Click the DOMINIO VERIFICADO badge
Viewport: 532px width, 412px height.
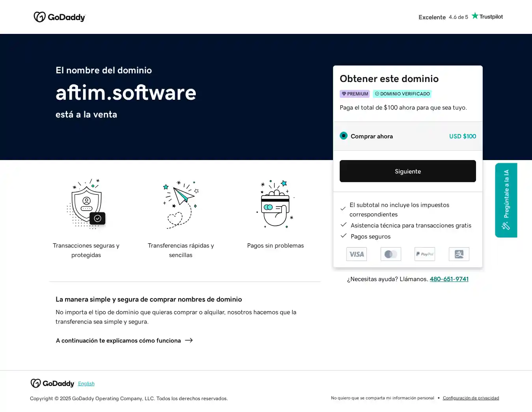pos(402,94)
